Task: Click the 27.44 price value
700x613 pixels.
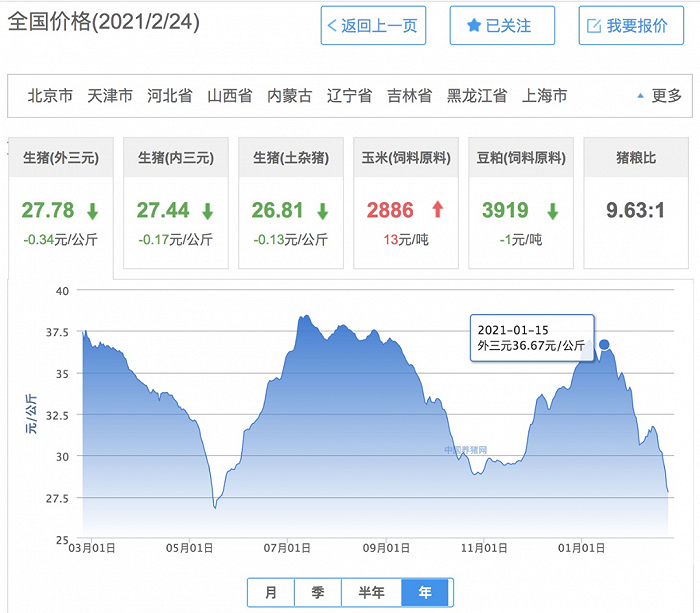Action: point(163,210)
